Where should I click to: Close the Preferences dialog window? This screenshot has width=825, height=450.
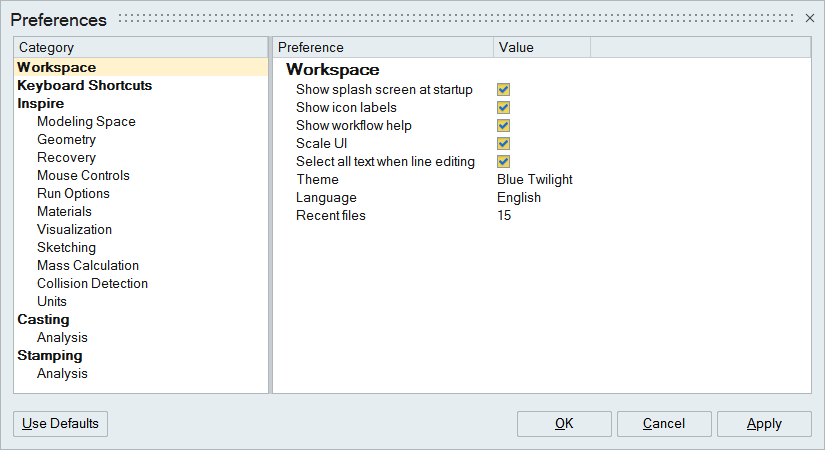pos(809,18)
